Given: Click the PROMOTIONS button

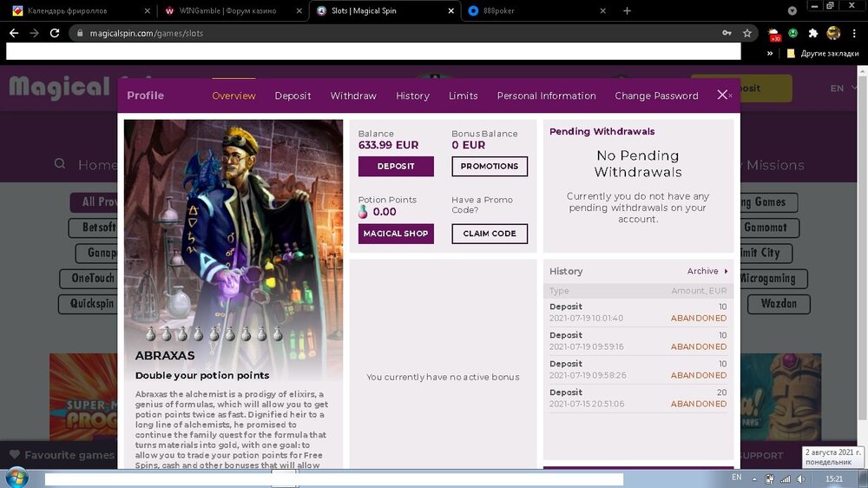Looking at the screenshot, I should coord(490,166).
